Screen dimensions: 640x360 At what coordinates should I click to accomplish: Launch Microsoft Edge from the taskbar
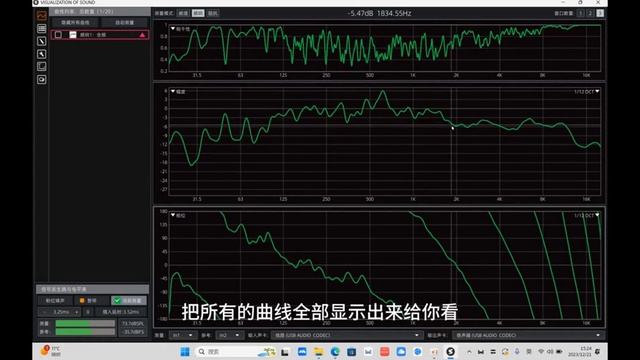335,351
